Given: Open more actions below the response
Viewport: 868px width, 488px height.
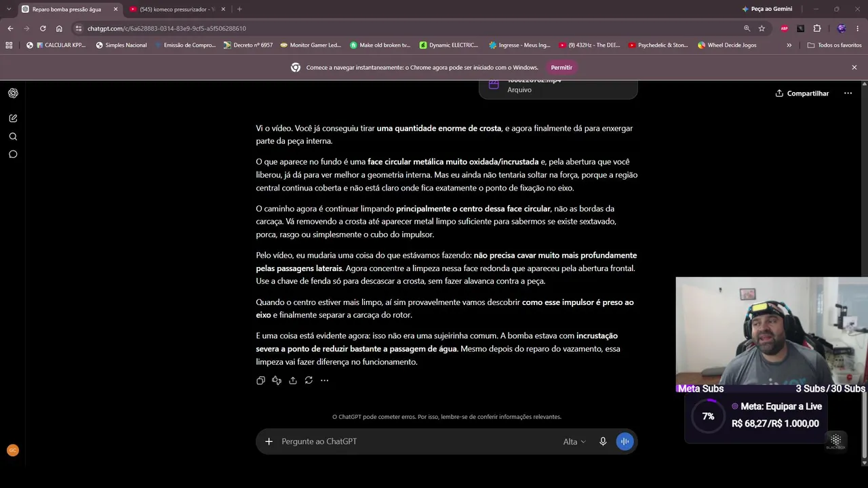Looking at the screenshot, I should tap(324, 380).
